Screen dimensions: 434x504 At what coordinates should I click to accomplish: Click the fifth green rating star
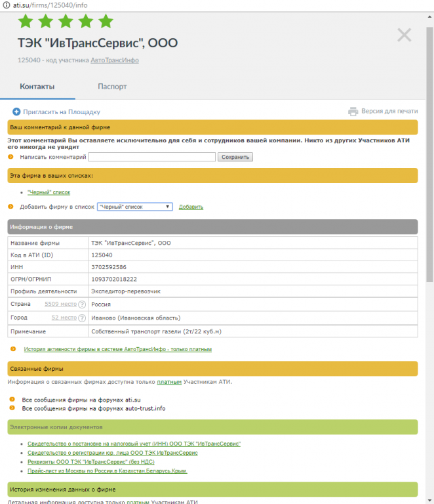coord(106,21)
